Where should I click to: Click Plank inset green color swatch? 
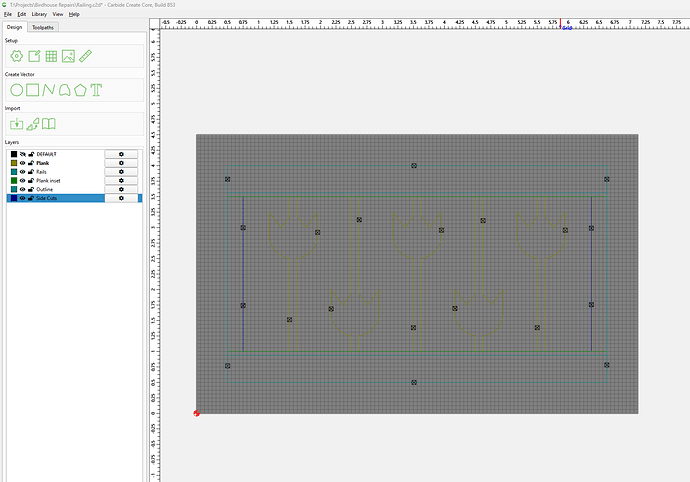[x=14, y=180]
